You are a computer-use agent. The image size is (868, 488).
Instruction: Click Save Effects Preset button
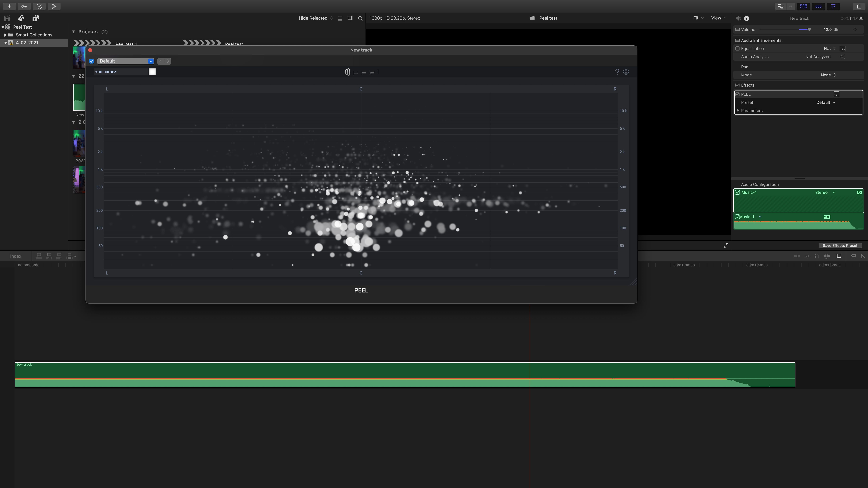click(840, 246)
